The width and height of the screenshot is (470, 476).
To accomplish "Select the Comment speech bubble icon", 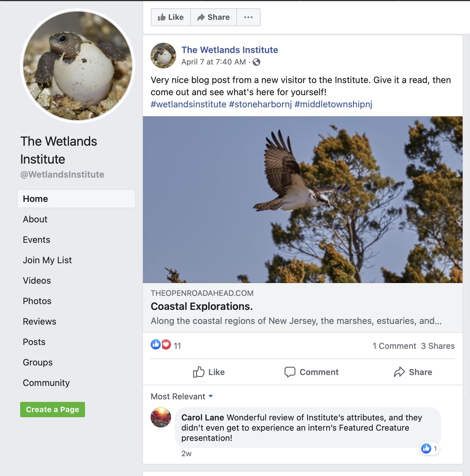I will [290, 372].
